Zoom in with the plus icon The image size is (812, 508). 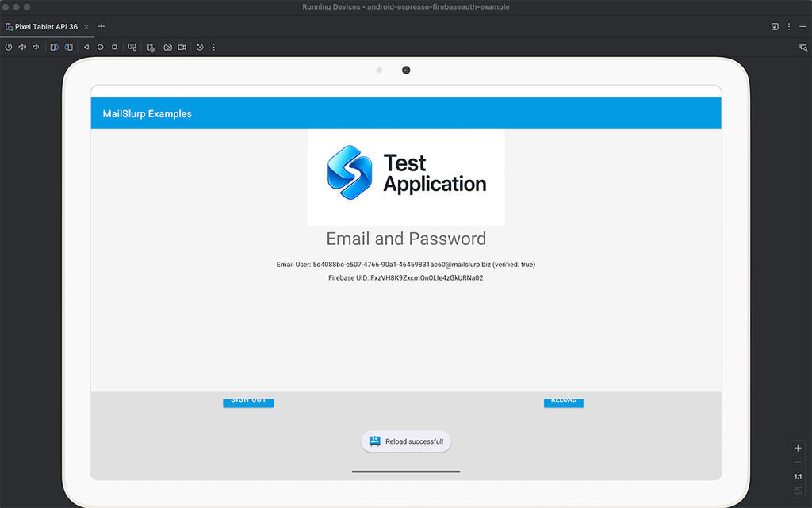click(x=798, y=448)
